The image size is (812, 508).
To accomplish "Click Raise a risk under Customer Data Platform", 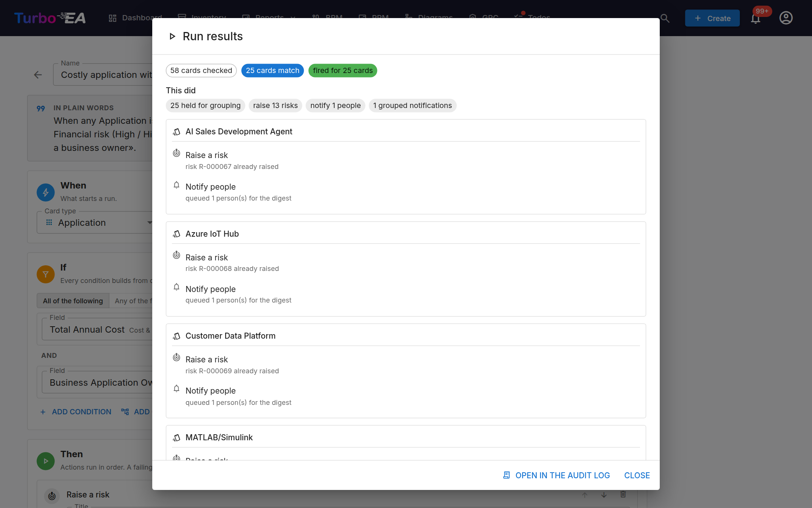I will (x=206, y=360).
